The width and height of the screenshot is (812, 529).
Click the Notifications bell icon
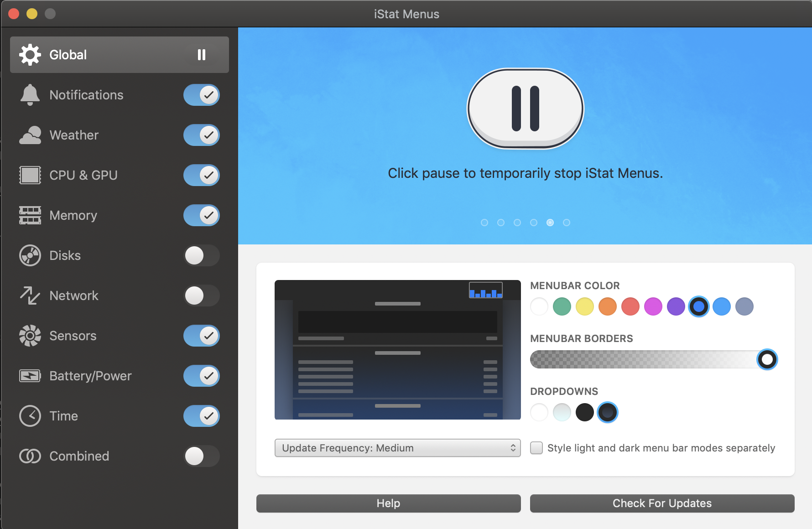pyautogui.click(x=30, y=95)
